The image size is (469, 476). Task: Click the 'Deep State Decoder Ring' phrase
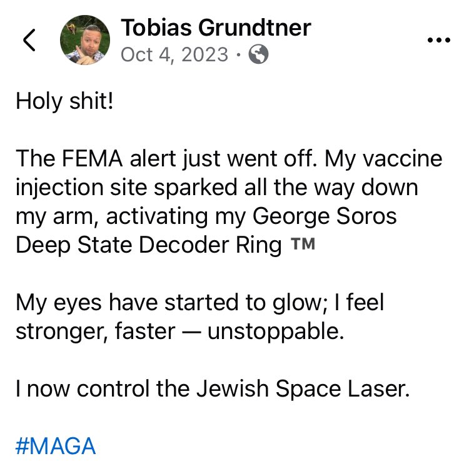point(149,245)
